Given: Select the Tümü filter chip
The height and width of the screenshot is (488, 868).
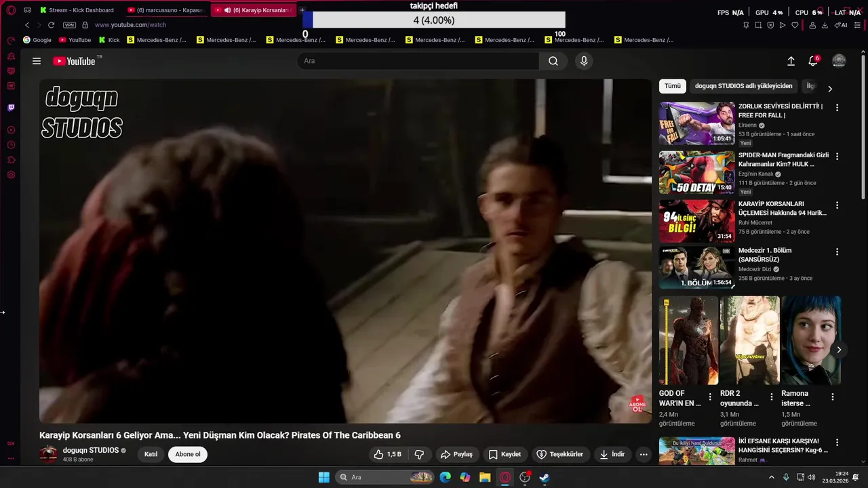Looking at the screenshot, I should pos(672,86).
